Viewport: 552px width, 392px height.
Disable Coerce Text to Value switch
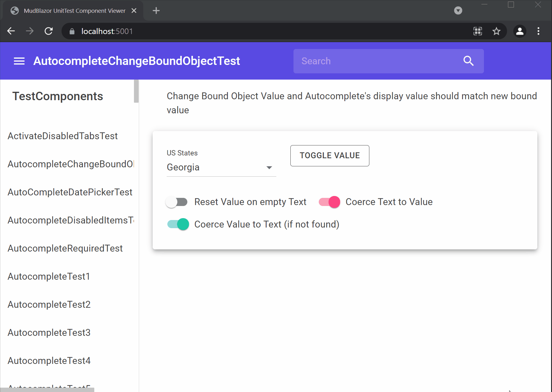click(329, 202)
